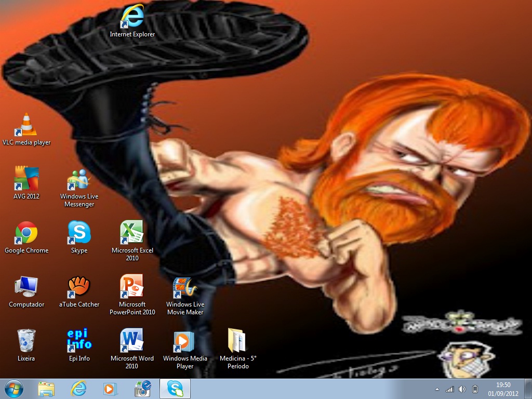Select the Computador desktop icon
This screenshot has width=532, height=399.
click(26, 292)
